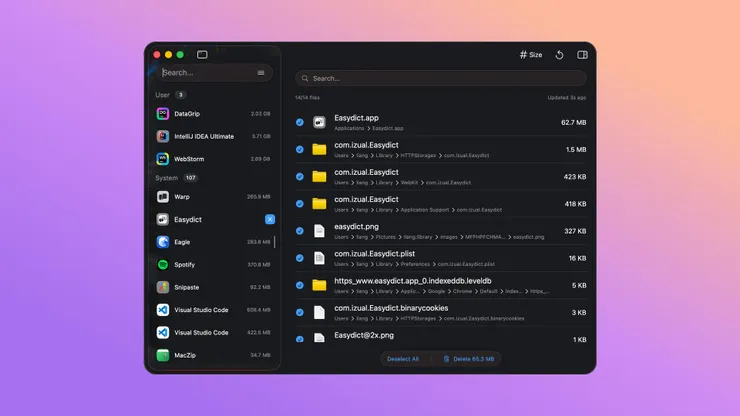Open the sidebar search filter menu icon

[x=261, y=73]
